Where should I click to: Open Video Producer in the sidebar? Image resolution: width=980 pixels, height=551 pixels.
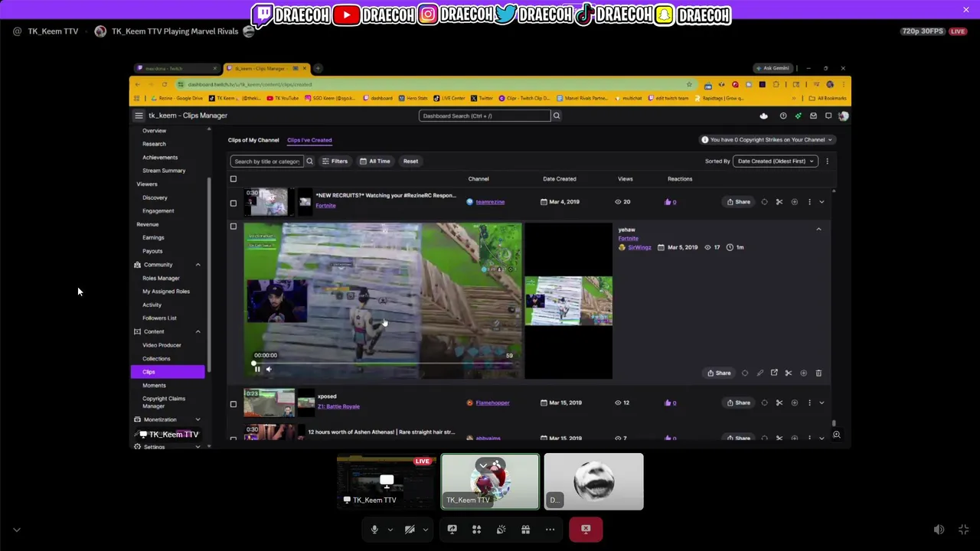tap(162, 345)
